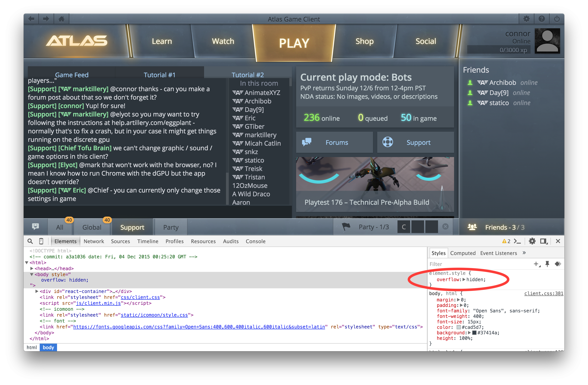This screenshot has width=588, height=385.
Task: Show console drawer prompt icon
Action: click(517, 241)
